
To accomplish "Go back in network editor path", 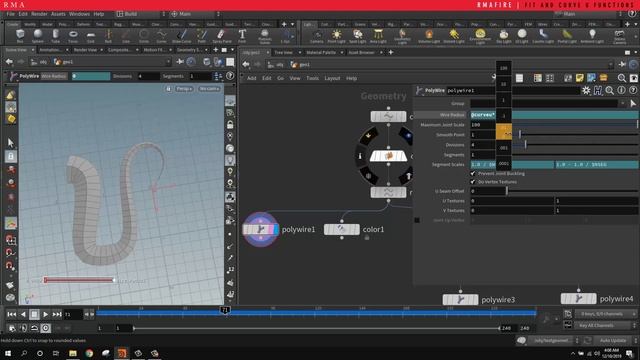I will tap(245, 64).
